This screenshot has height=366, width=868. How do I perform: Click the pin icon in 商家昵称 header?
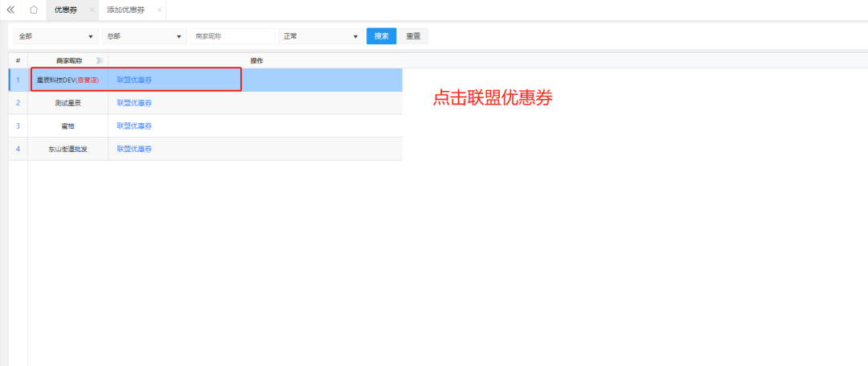pyautogui.click(x=100, y=60)
